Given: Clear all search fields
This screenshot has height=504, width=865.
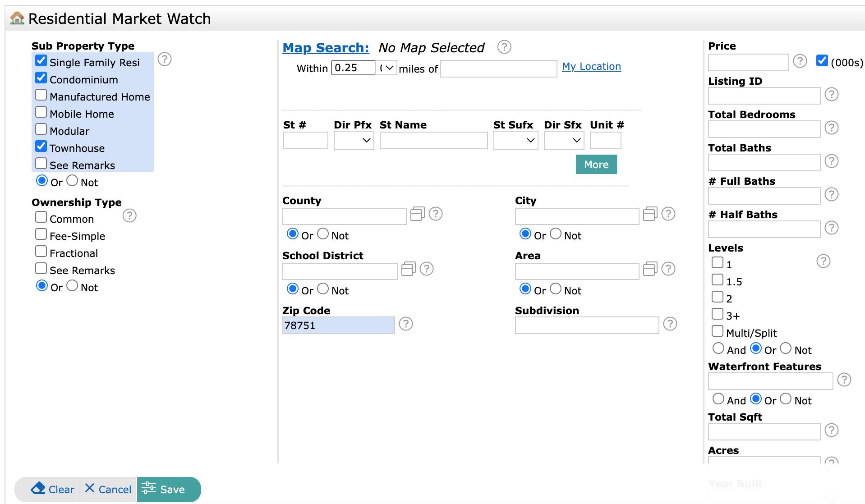Looking at the screenshot, I should [x=53, y=489].
